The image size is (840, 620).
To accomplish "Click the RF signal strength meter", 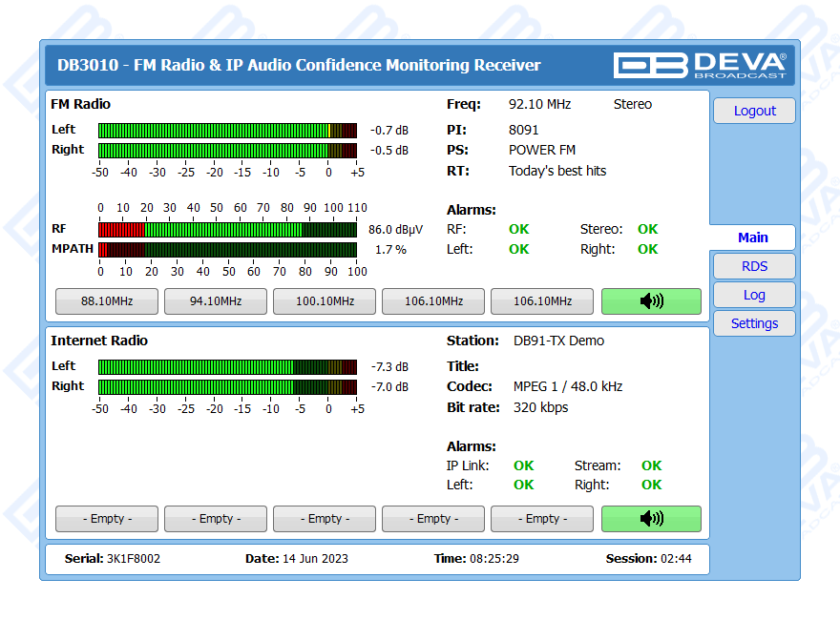I will 227,230.
